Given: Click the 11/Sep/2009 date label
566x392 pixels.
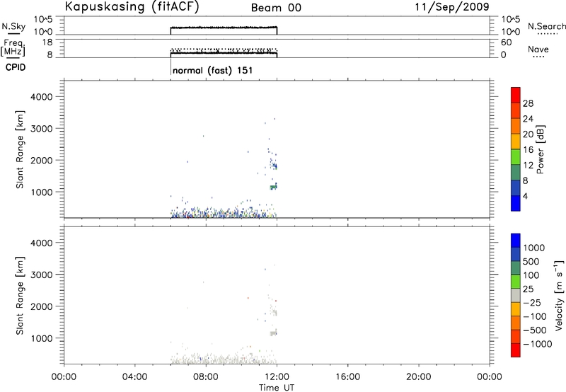Looking at the screenshot, I should tap(452, 7).
